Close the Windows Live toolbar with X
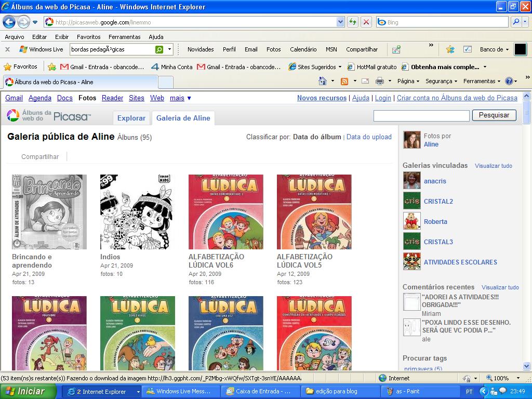This screenshot has width=532, height=399. click(7, 49)
